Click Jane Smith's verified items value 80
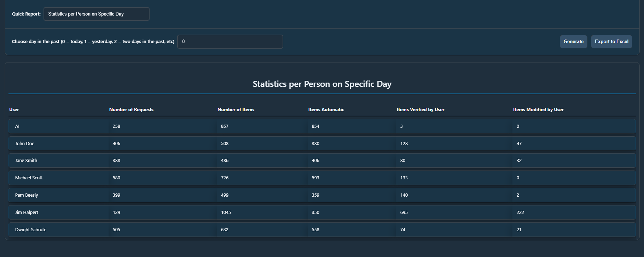644x257 pixels. click(403, 160)
